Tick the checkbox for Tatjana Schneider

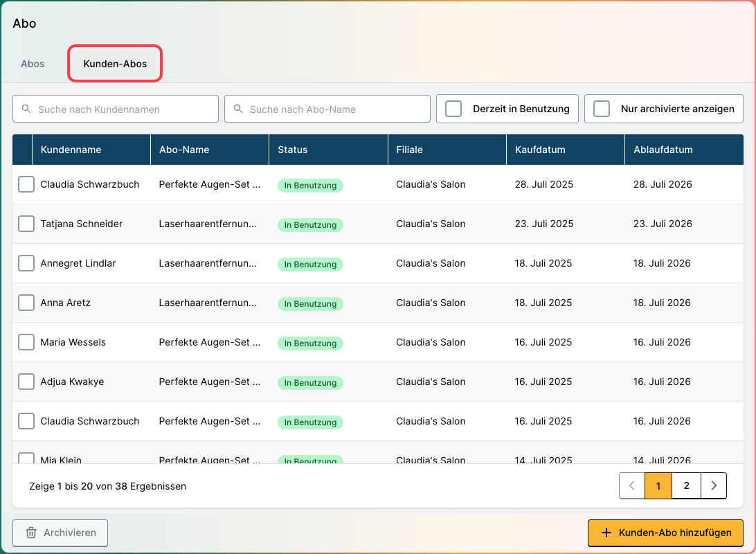pos(26,224)
